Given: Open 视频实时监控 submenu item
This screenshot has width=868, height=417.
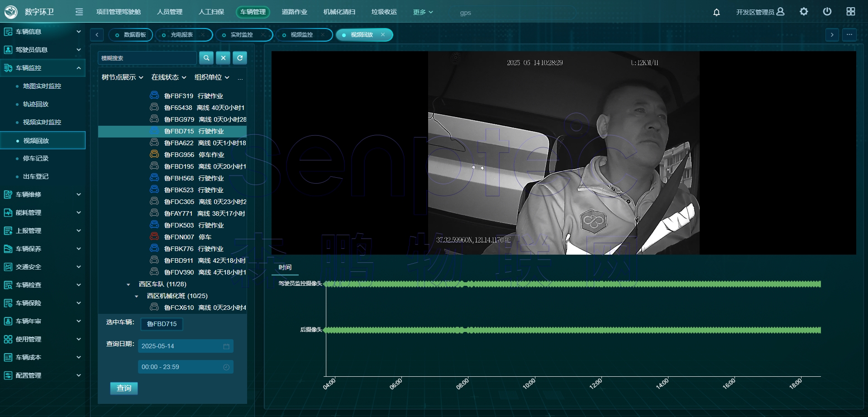Looking at the screenshot, I should 42,122.
